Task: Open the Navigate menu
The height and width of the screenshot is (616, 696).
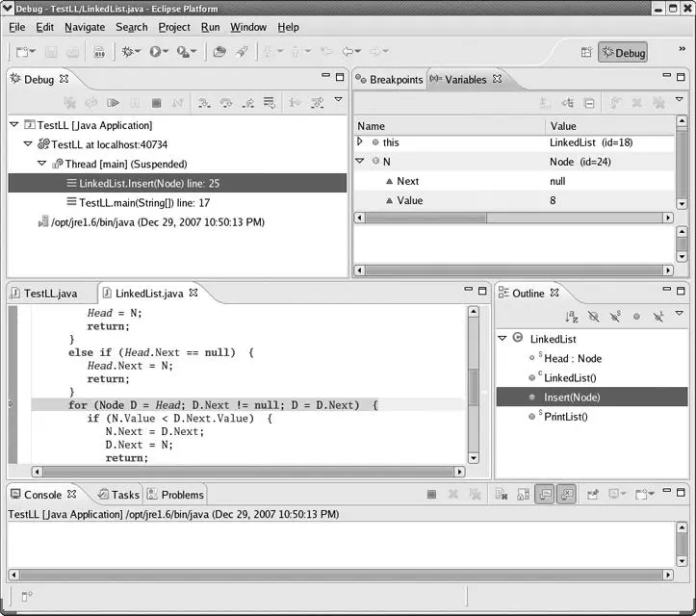Action: tap(85, 27)
